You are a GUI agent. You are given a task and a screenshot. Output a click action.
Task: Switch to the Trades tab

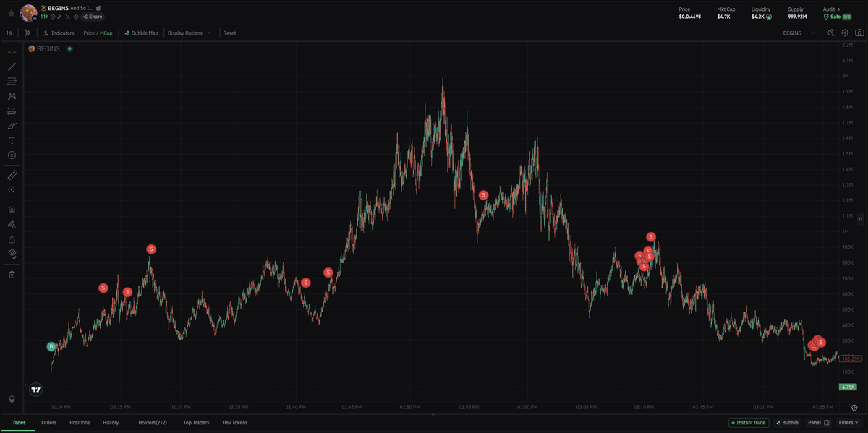[18, 422]
